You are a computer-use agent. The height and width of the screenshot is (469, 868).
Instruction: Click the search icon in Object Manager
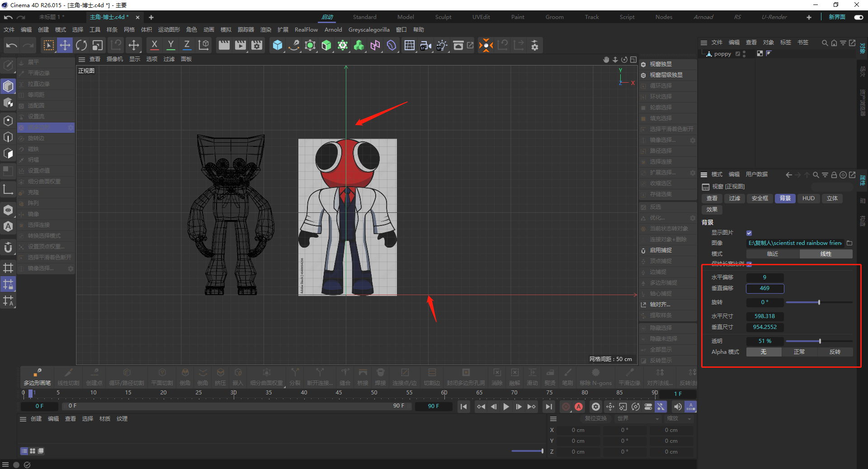(825, 43)
